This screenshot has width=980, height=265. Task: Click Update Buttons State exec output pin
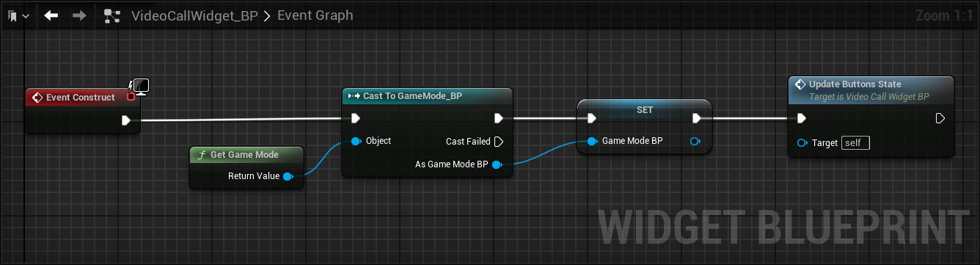(x=940, y=118)
